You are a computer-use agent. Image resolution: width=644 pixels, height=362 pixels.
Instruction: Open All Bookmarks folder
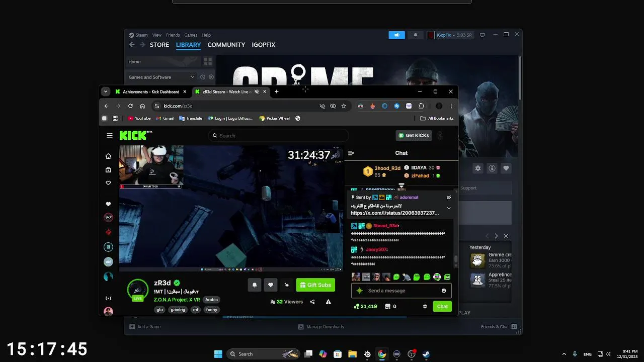(437, 118)
